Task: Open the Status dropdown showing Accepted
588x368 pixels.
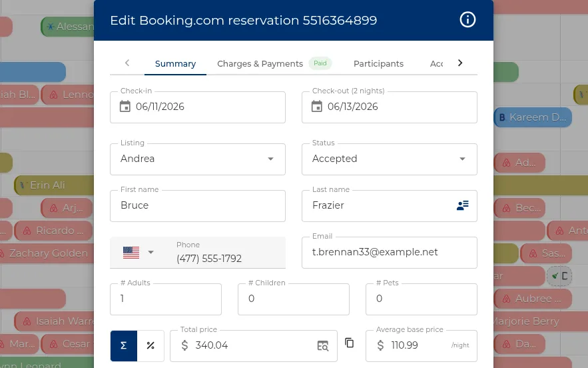Action: point(390,159)
